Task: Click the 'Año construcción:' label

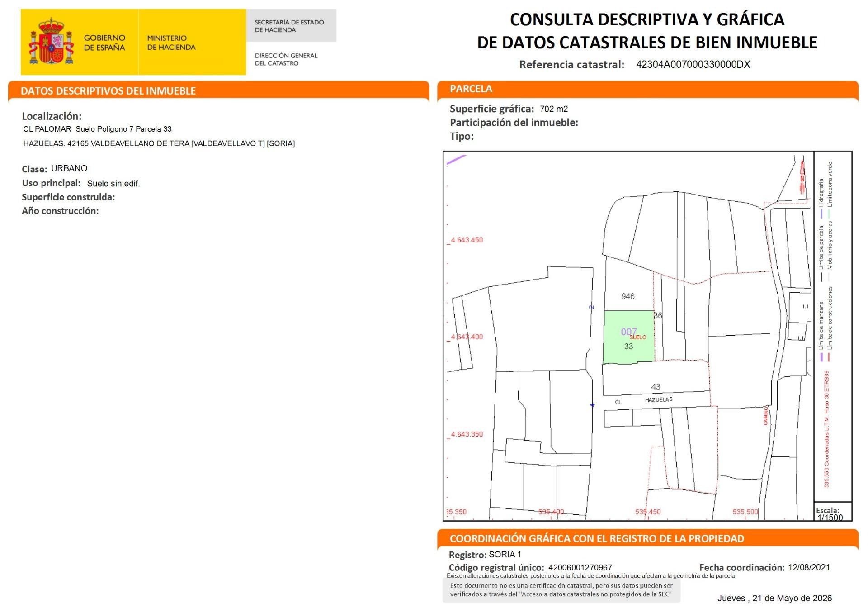Action: tap(60, 211)
